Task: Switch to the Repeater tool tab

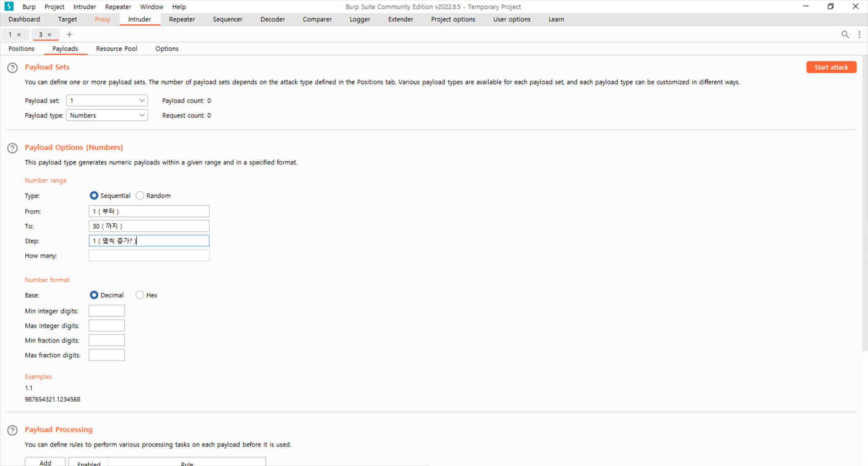Action: coord(182,19)
